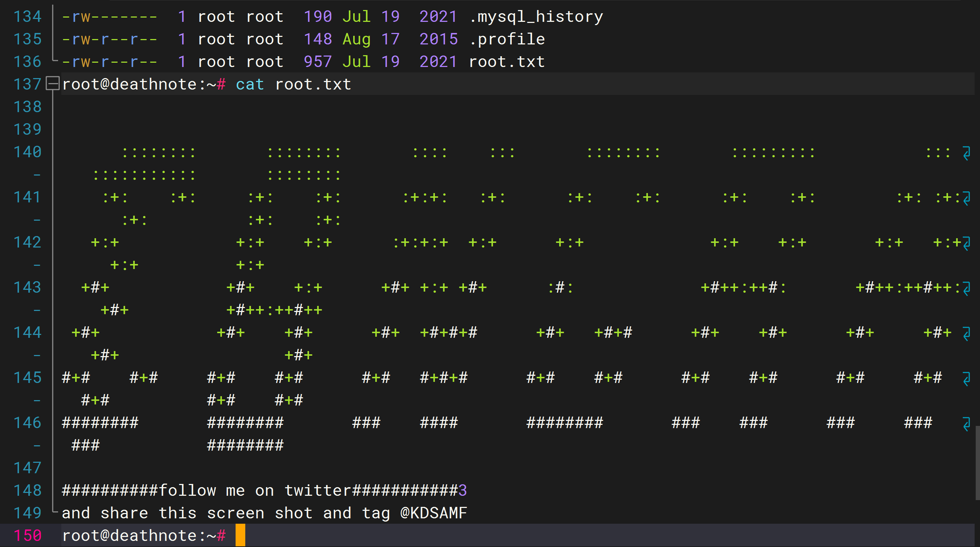Click the .profile filename in listing
The height and width of the screenshot is (547, 980).
pos(507,39)
